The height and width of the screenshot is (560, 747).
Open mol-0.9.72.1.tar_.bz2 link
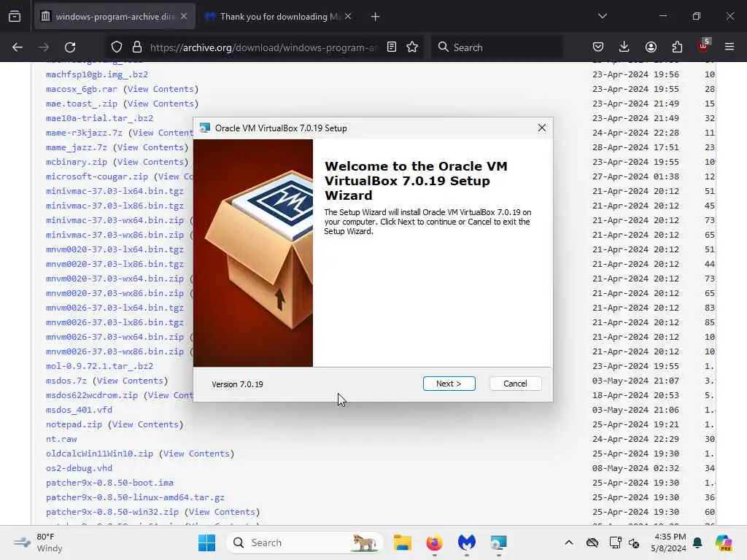point(99,366)
